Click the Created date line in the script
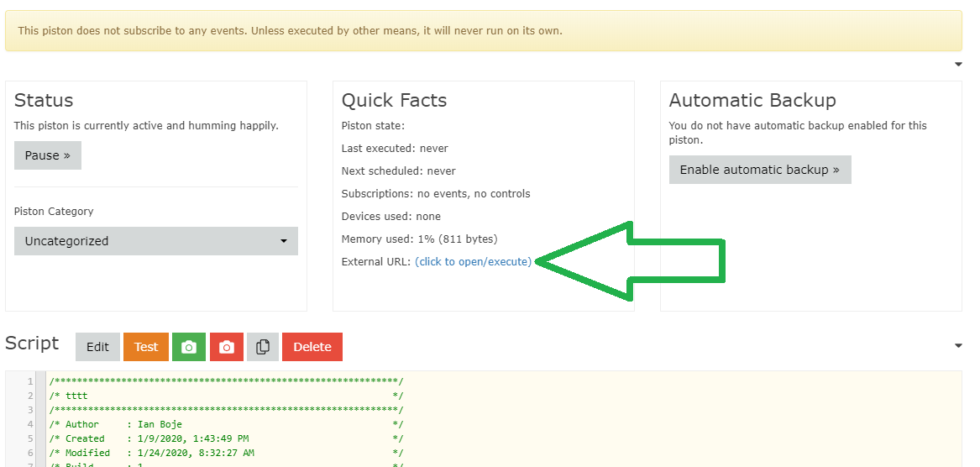980x467 pixels. (226, 439)
